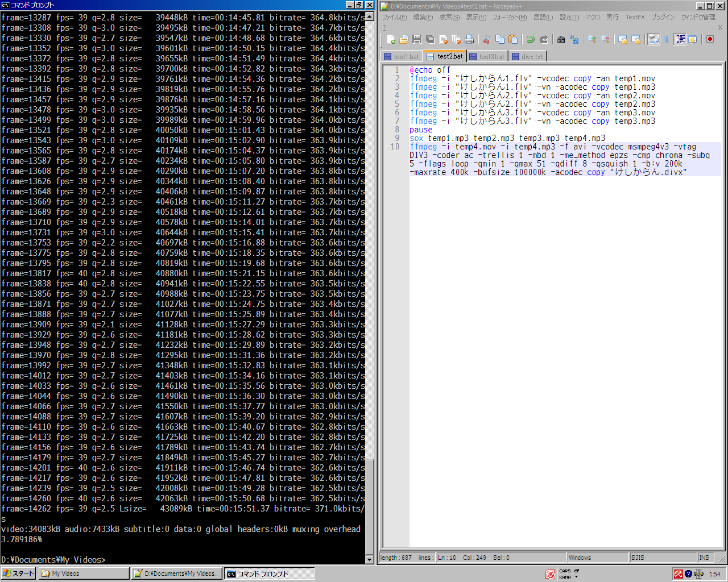Open the 設定(T) menu

tap(569, 17)
